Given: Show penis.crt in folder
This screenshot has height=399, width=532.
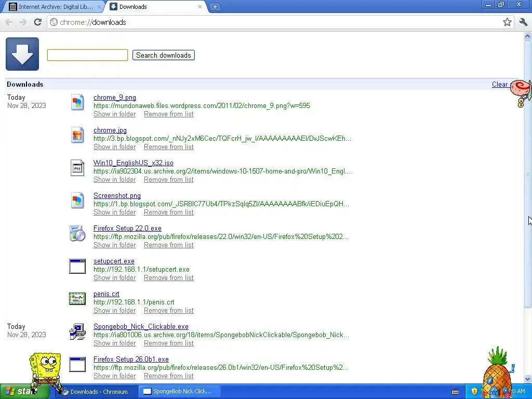Looking at the screenshot, I should click(x=115, y=311).
